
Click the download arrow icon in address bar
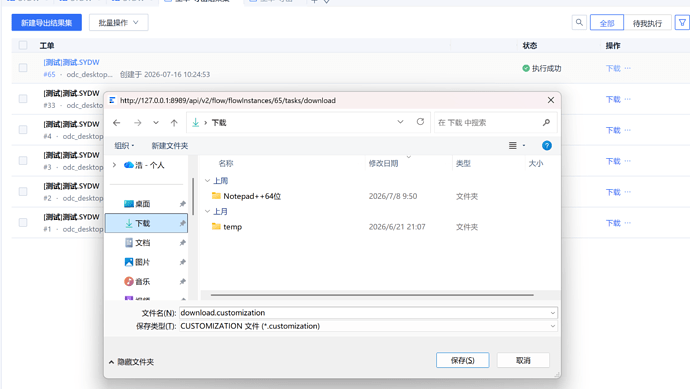(x=195, y=123)
